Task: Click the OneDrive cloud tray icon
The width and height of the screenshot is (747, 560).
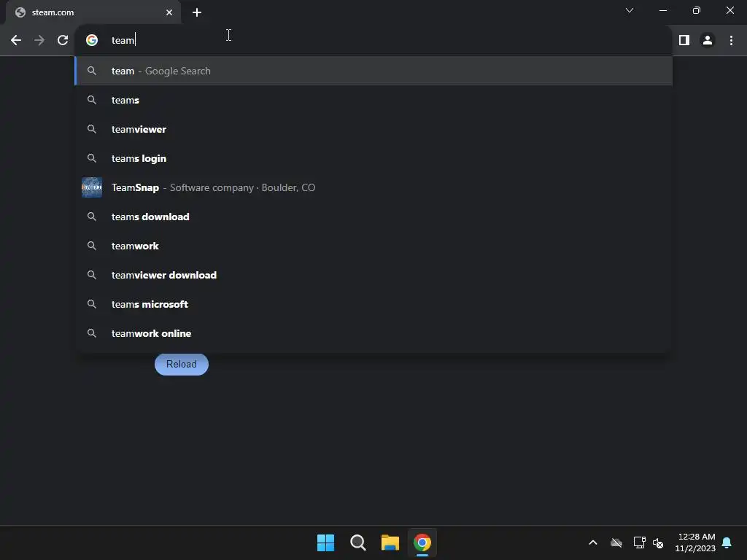Action: (x=616, y=542)
